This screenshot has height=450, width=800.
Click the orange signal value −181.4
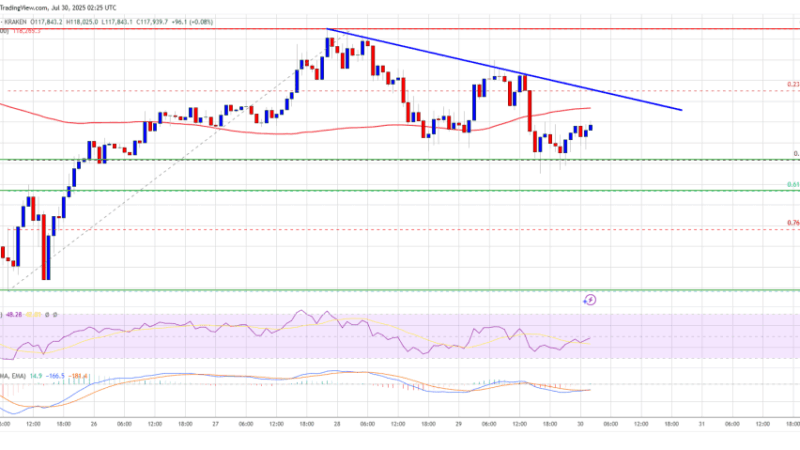point(77,376)
